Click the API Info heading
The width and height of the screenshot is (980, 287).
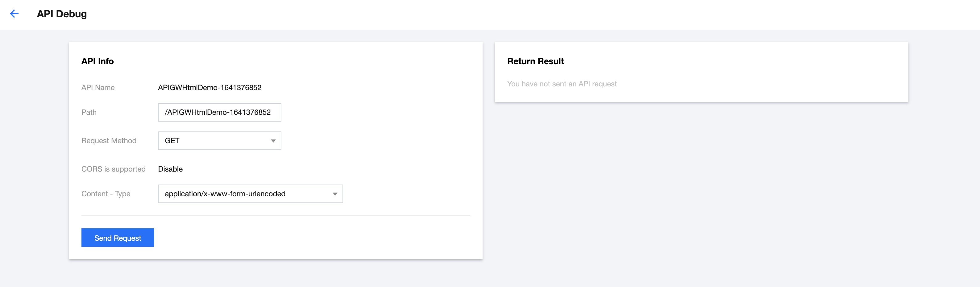(98, 61)
